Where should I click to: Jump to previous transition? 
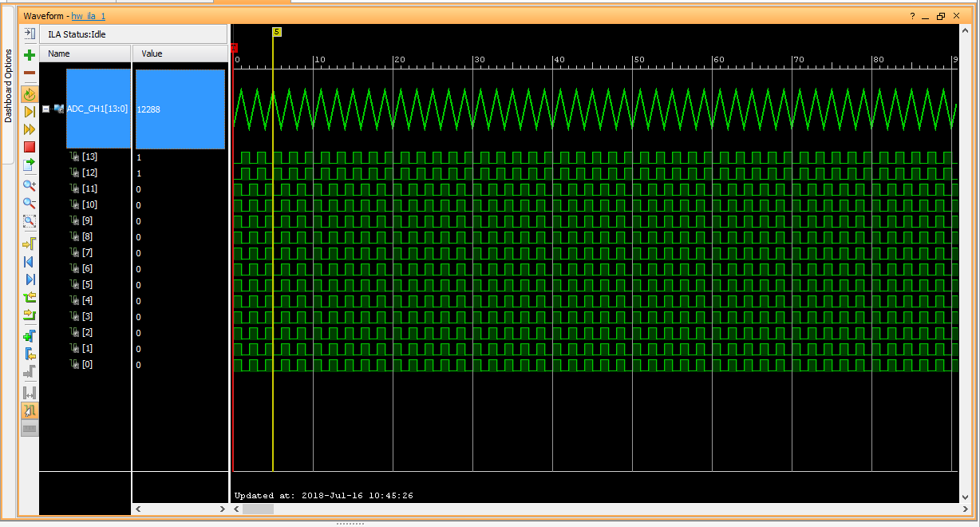30,297
